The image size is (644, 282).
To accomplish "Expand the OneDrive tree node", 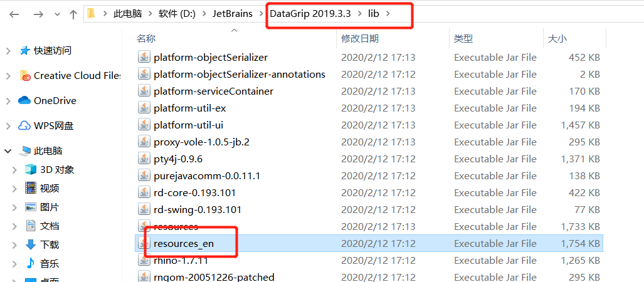I will [8, 101].
